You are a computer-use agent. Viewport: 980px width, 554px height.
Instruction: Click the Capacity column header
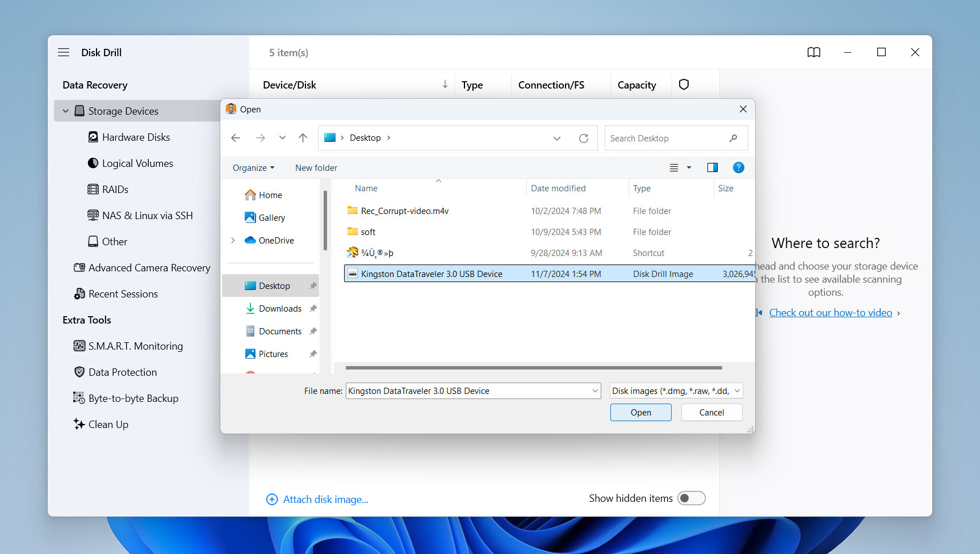636,85
